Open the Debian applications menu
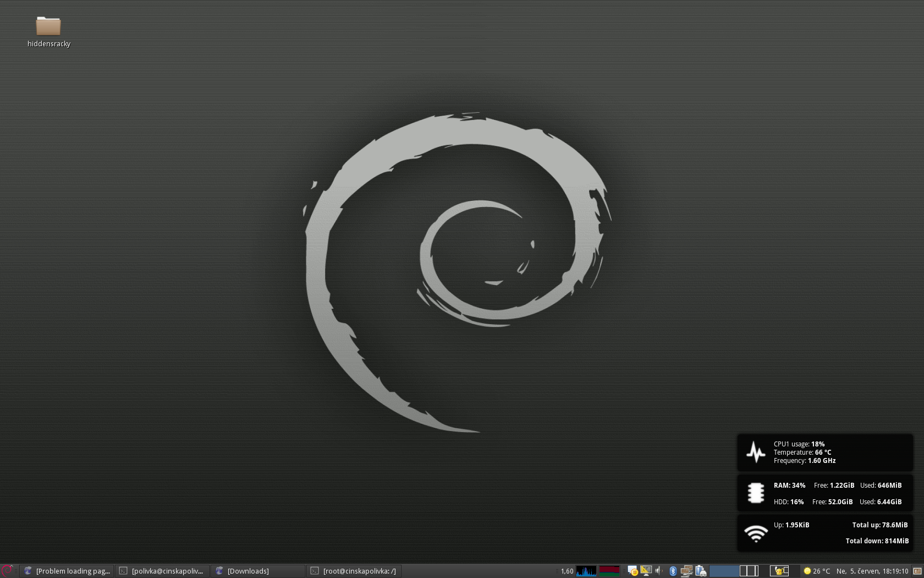Image resolution: width=924 pixels, height=578 pixels. click(7, 571)
